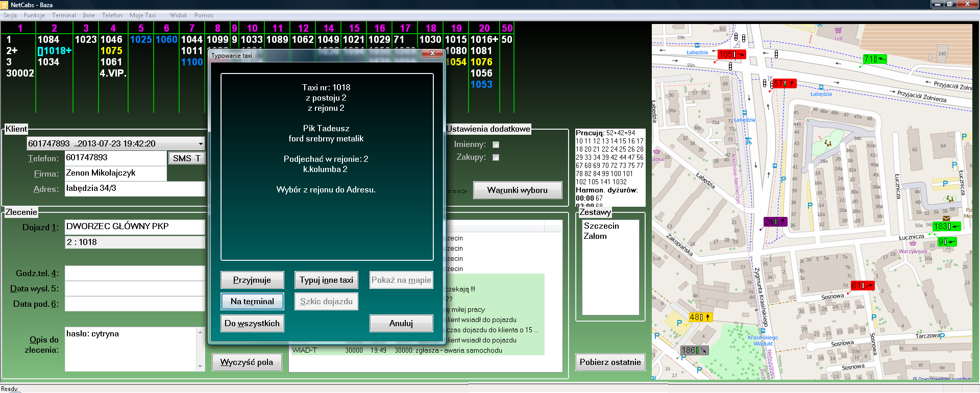Select purple taxi marker 24 on map
The width and height of the screenshot is (980, 393).
click(775, 222)
